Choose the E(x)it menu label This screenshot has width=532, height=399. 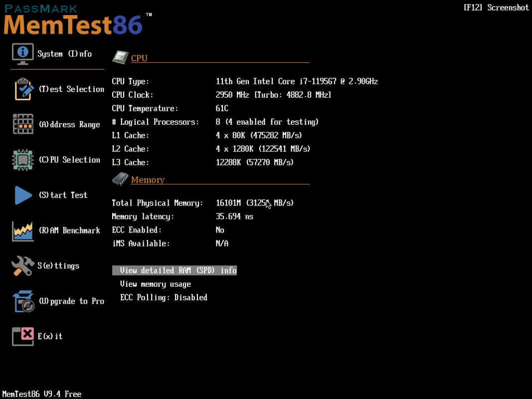coord(50,336)
